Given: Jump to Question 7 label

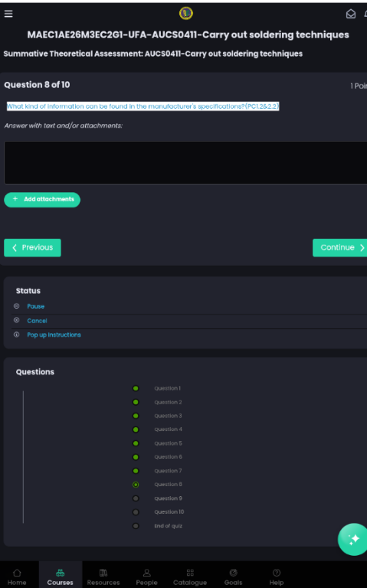Looking at the screenshot, I should 168,471.
